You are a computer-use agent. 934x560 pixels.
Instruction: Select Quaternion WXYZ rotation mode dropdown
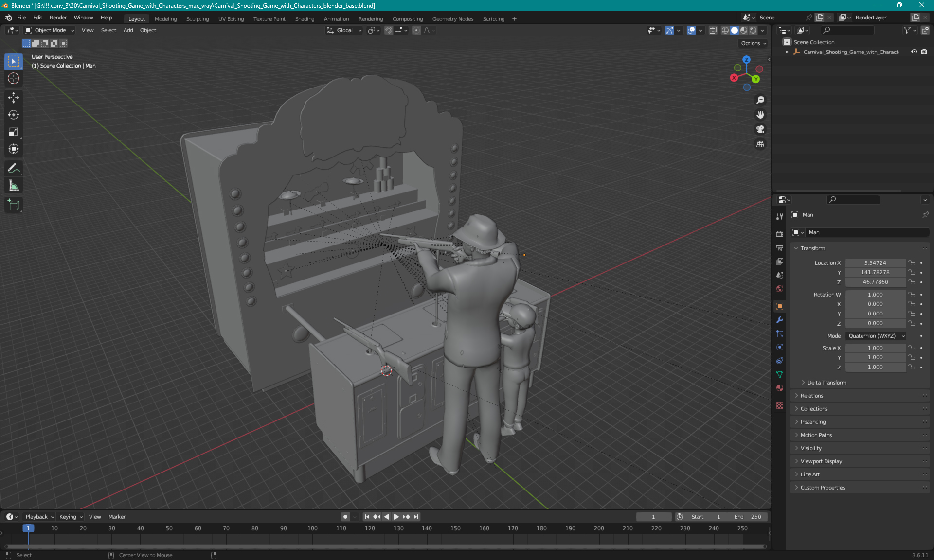[875, 335]
